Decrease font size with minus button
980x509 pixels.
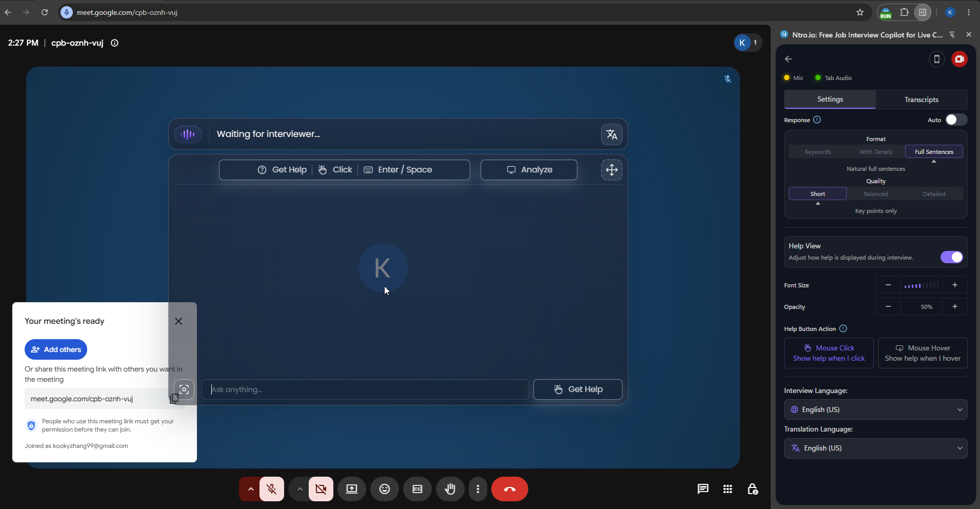point(888,285)
